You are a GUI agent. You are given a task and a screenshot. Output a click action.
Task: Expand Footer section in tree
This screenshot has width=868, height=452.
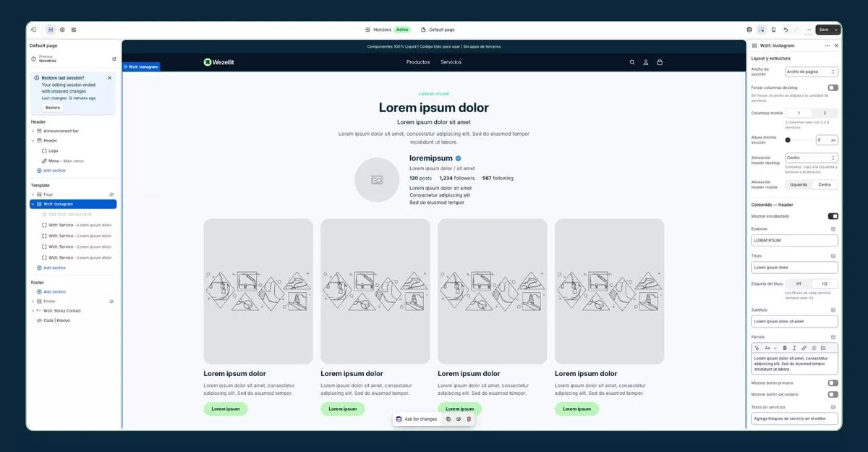33,301
